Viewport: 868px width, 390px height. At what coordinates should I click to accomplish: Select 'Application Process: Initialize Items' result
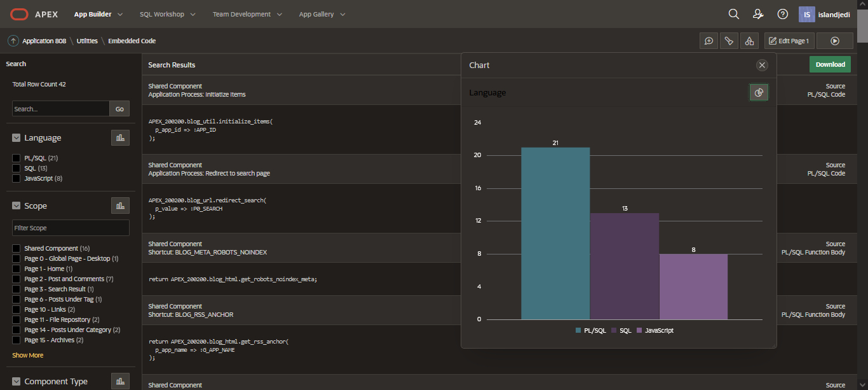(197, 94)
